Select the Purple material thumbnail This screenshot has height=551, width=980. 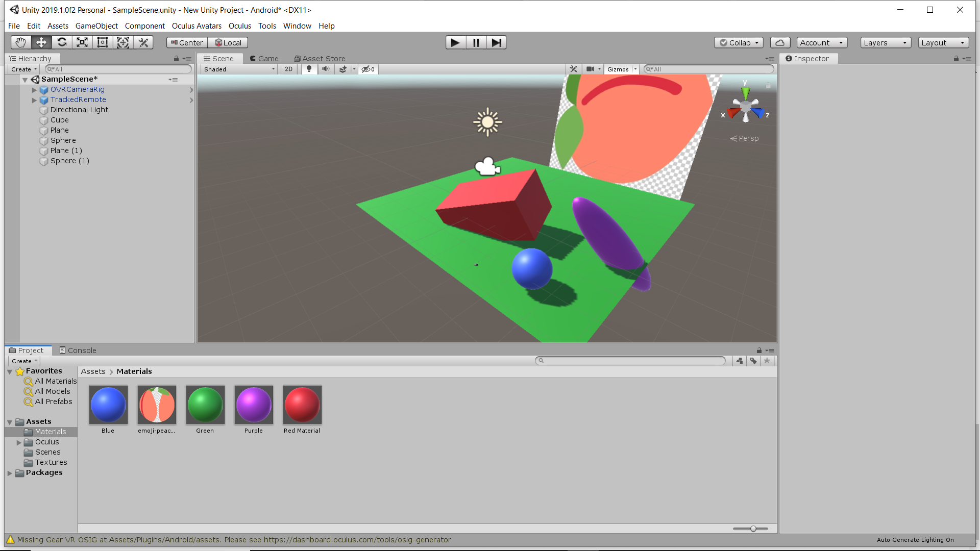tap(254, 405)
